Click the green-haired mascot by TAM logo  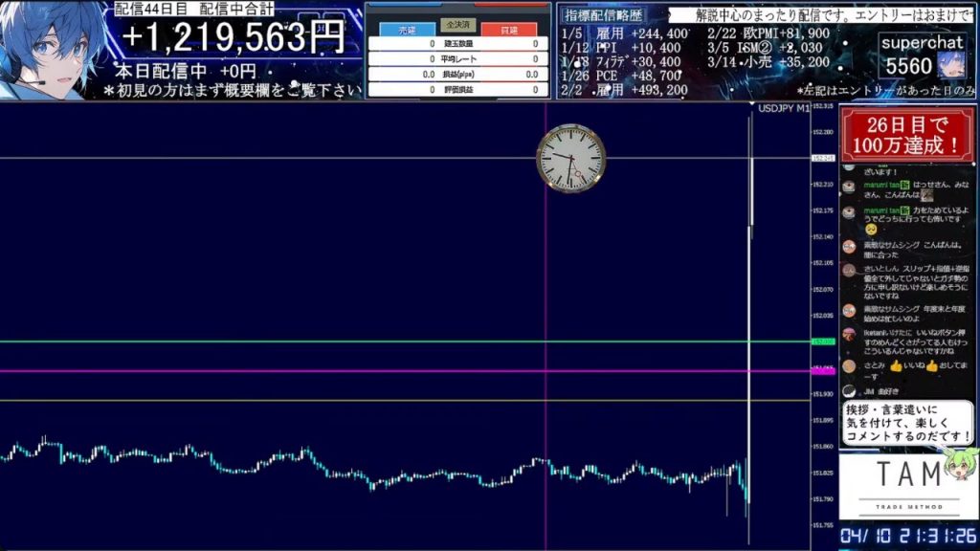[x=957, y=471]
